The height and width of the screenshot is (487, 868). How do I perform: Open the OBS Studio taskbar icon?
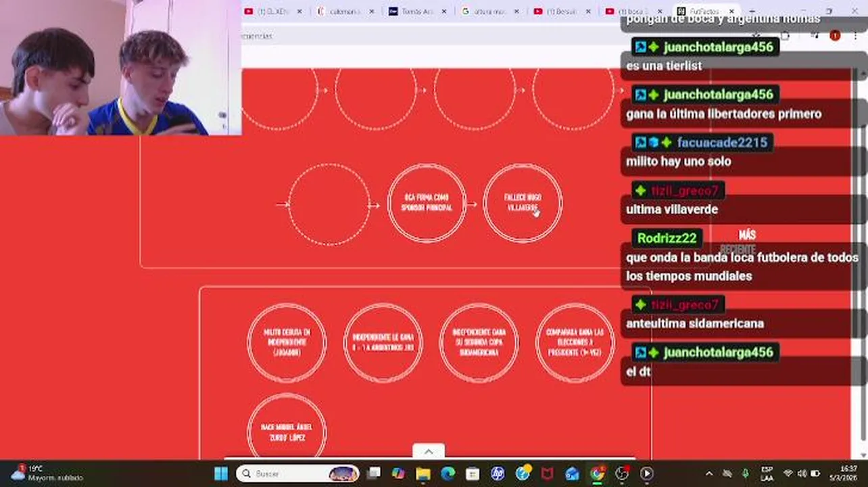tap(622, 473)
